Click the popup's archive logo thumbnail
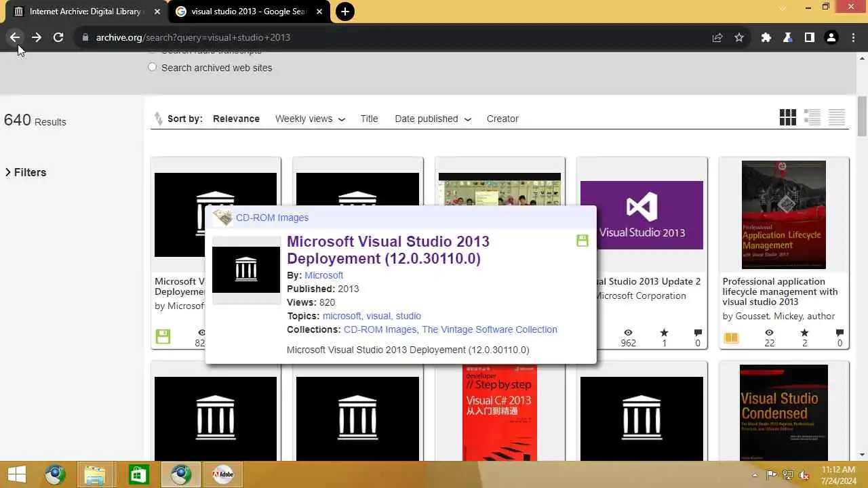The image size is (868, 488). (246, 270)
